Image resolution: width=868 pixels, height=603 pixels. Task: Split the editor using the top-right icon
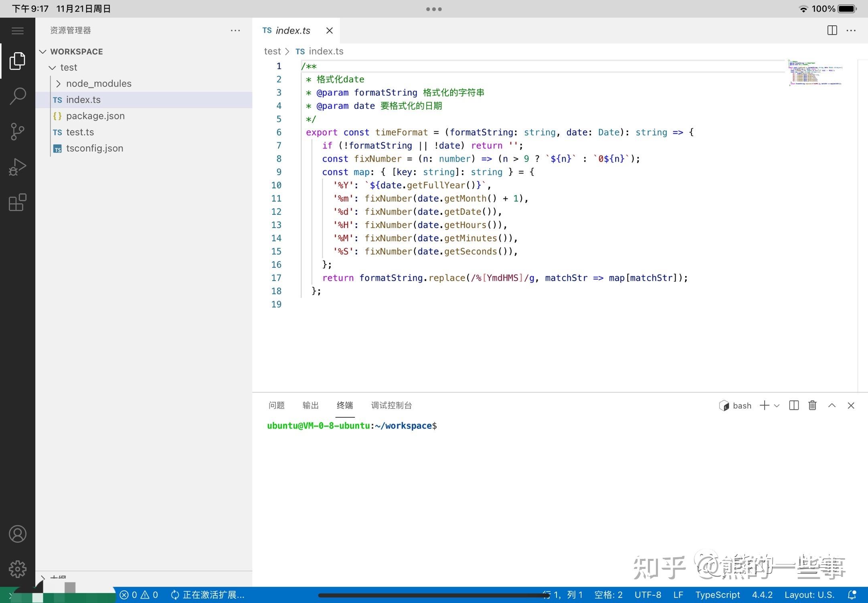pos(832,30)
